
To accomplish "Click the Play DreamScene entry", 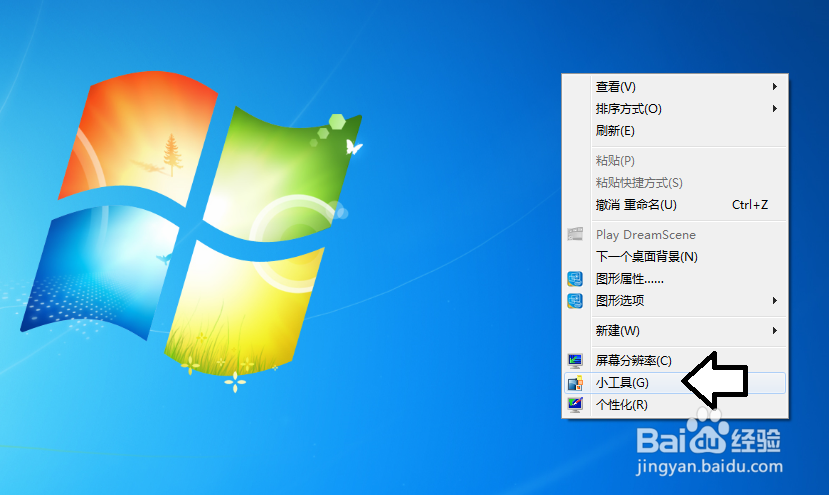I will click(675, 234).
